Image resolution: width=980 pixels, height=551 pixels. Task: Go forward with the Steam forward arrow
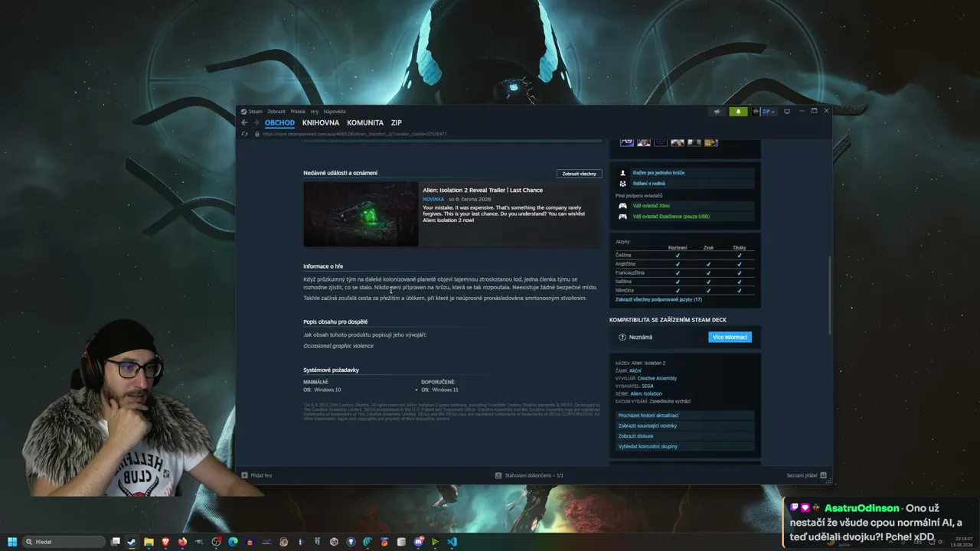256,122
